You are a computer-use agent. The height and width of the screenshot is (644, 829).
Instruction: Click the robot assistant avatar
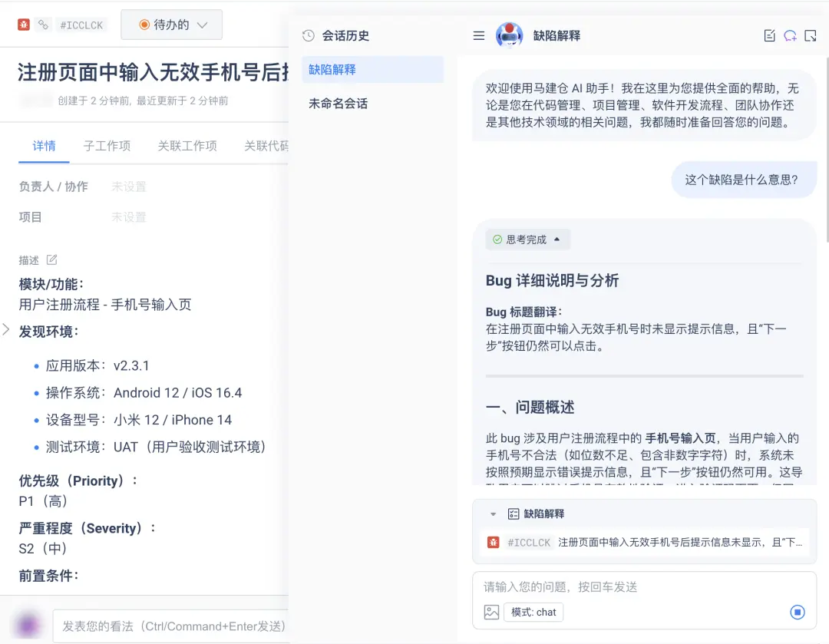(x=509, y=35)
